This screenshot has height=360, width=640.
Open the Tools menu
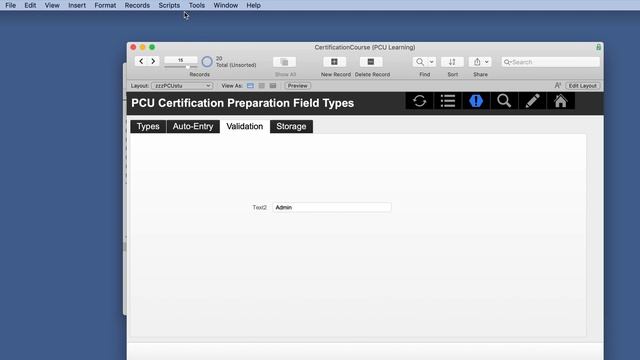(x=197, y=5)
